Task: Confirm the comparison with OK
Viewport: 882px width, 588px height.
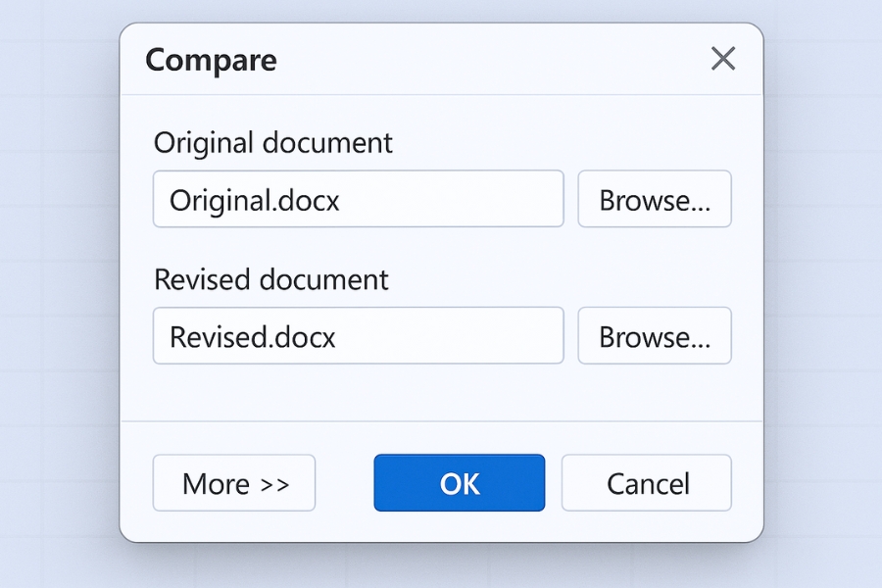Action: pos(459,483)
